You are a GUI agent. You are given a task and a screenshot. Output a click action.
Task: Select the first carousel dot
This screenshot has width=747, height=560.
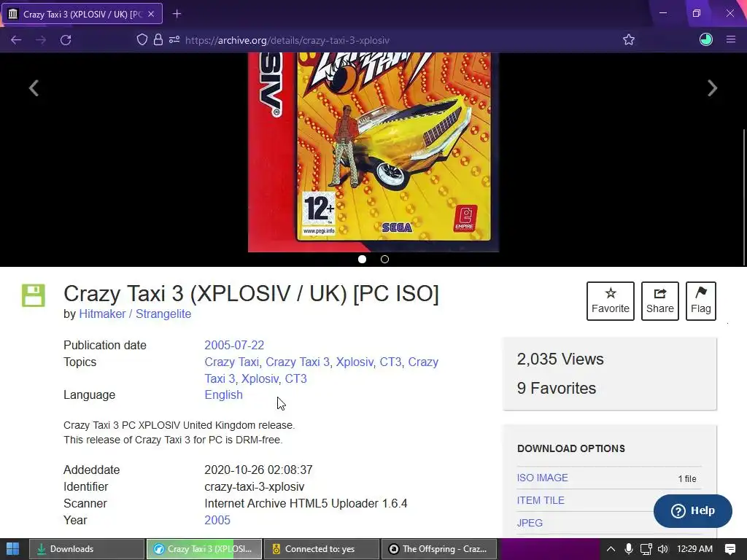(x=362, y=259)
